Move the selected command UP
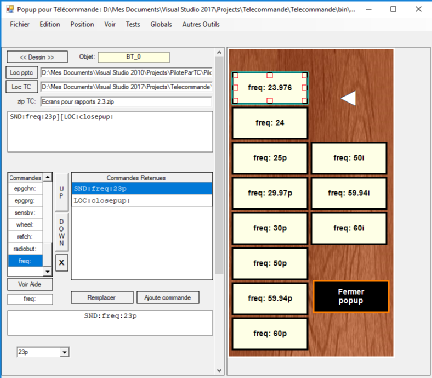This screenshot has height=378, width=432. coord(62,192)
